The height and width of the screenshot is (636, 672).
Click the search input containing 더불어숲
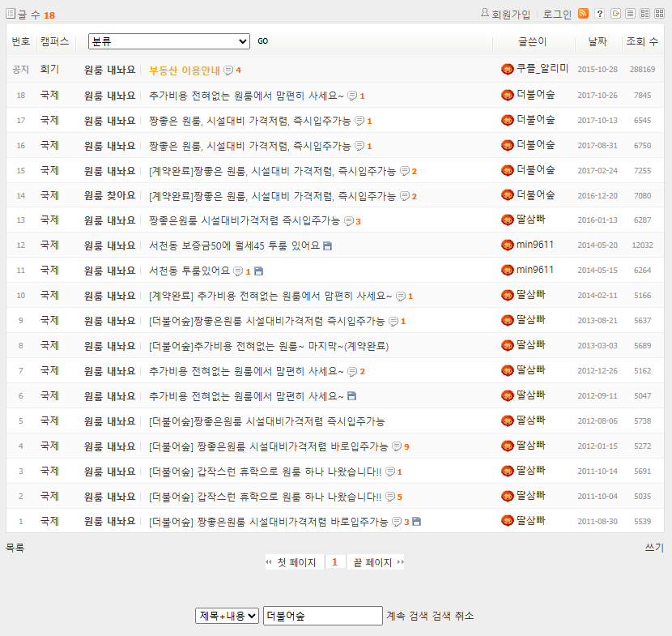point(322,615)
